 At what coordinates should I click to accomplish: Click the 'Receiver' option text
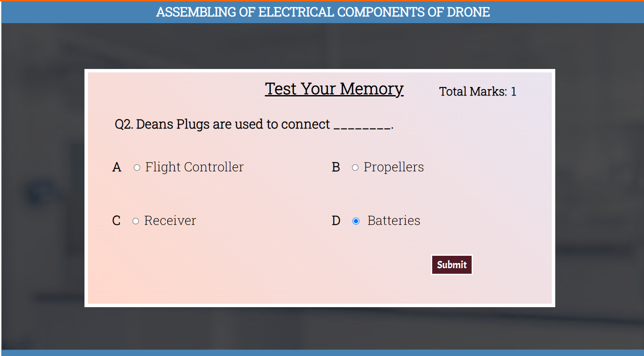(x=170, y=221)
